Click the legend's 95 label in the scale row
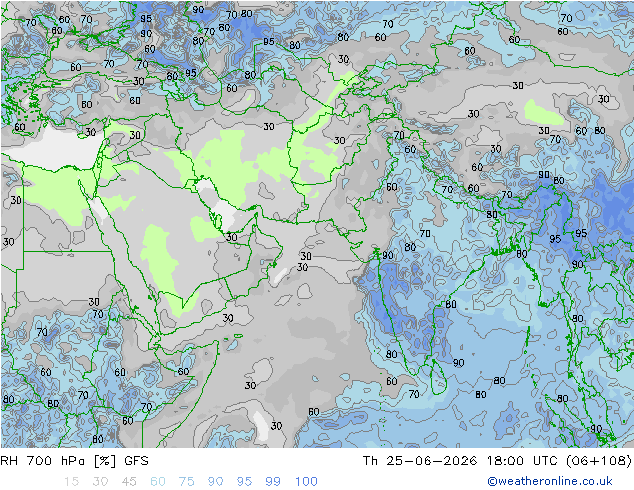The height and width of the screenshot is (490, 634). (x=244, y=482)
